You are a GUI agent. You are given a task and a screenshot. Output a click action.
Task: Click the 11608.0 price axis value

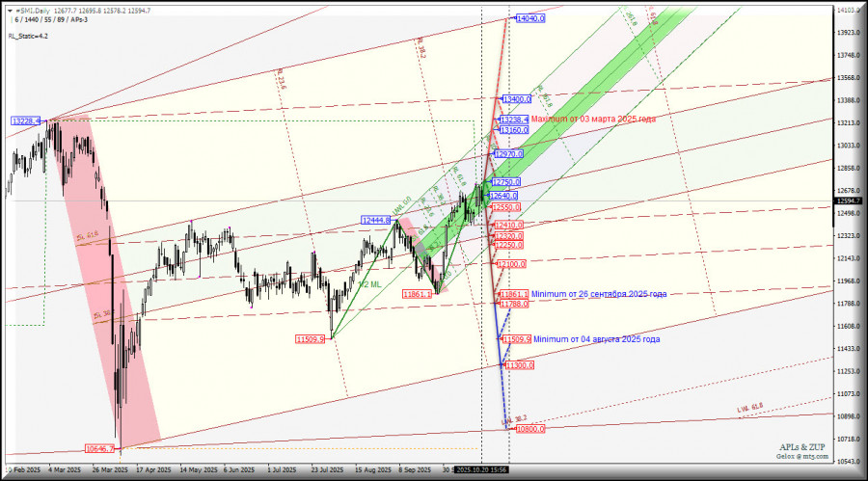pos(848,326)
